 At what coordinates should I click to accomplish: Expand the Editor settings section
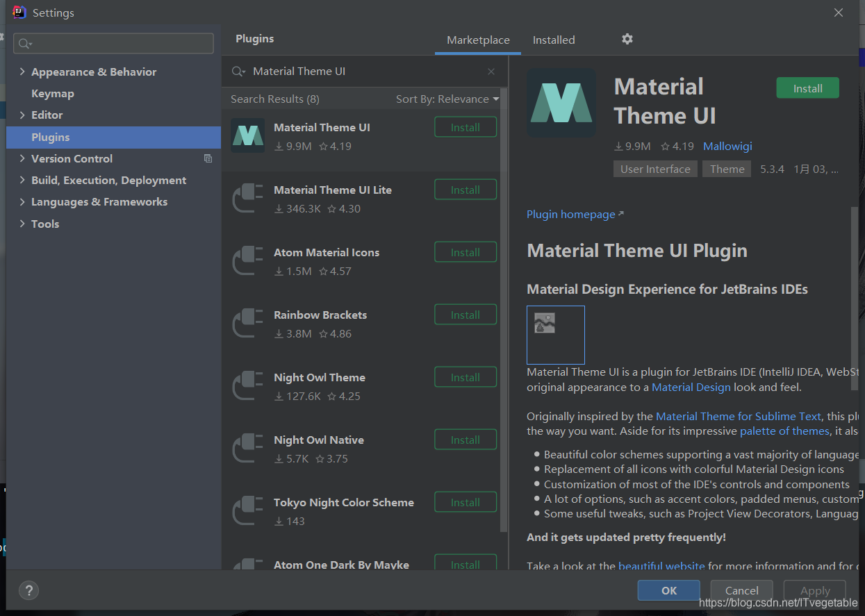(x=22, y=115)
